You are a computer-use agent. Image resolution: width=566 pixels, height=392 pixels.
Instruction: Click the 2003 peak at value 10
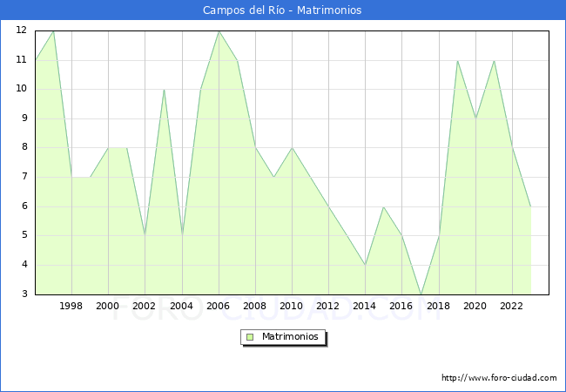[164, 90]
